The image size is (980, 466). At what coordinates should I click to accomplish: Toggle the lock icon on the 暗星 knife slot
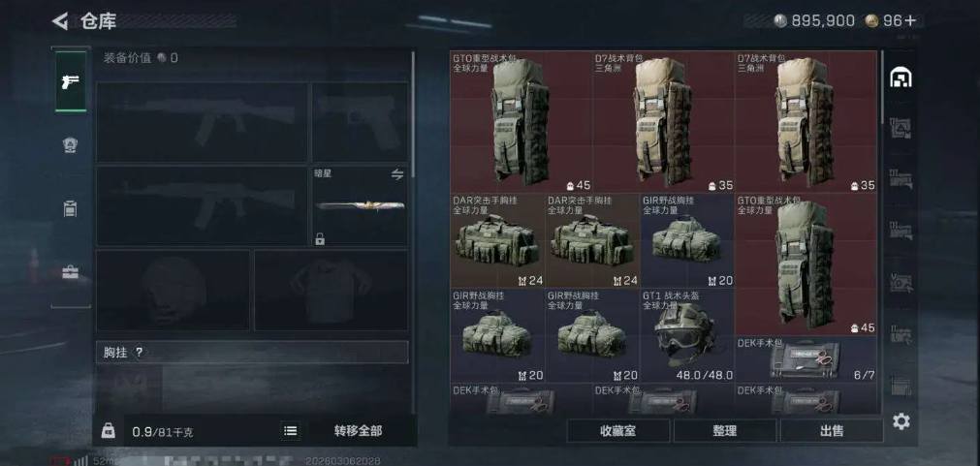(320, 238)
